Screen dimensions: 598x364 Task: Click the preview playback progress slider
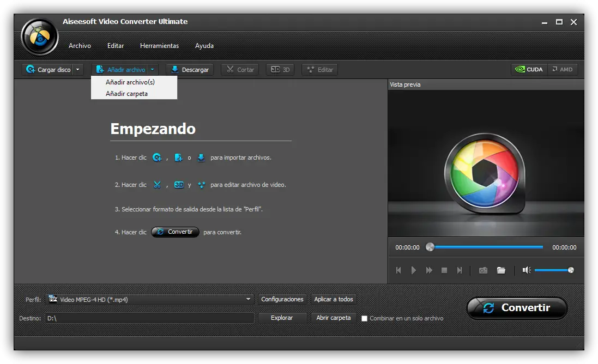point(485,247)
